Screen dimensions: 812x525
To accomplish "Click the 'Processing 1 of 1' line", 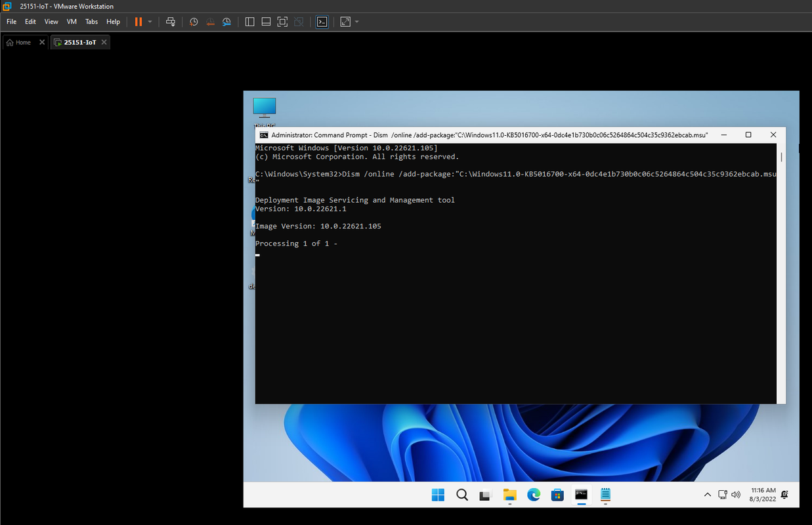I will coord(296,243).
